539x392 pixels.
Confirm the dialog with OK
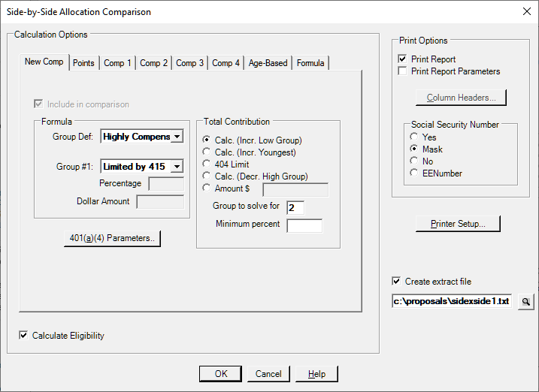(x=221, y=374)
